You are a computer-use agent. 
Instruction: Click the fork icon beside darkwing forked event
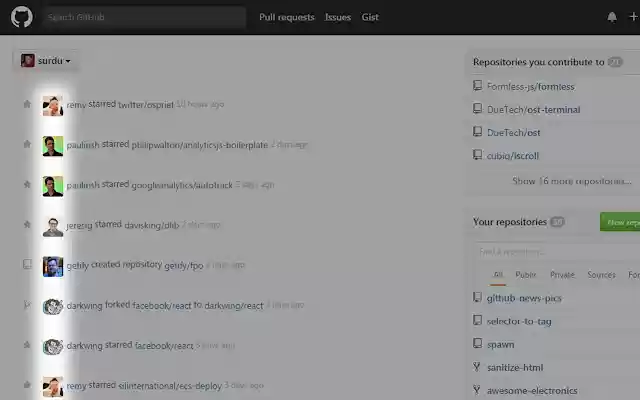coord(27,305)
